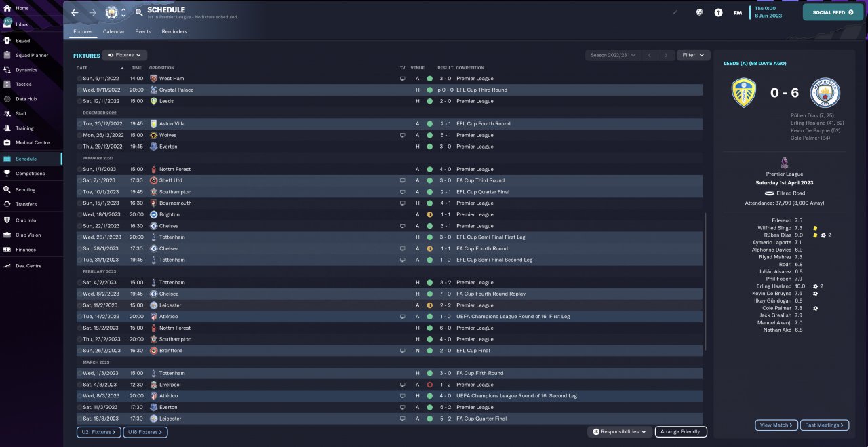Expand the Responsibilities dropdown
868x447 pixels.
(x=620, y=431)
